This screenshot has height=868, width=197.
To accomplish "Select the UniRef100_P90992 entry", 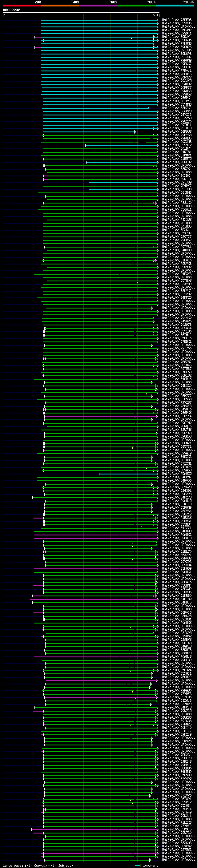I will click(176, 267).
